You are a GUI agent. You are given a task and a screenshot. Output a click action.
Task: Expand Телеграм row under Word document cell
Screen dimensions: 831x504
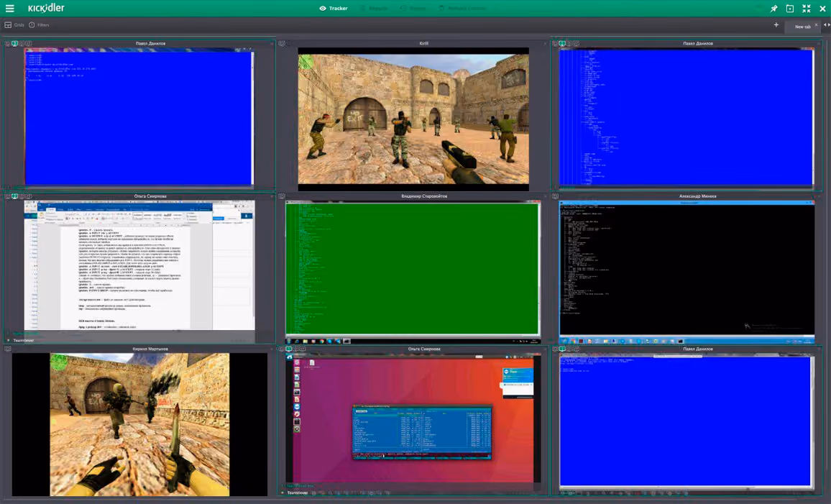[x=22, y=340]
